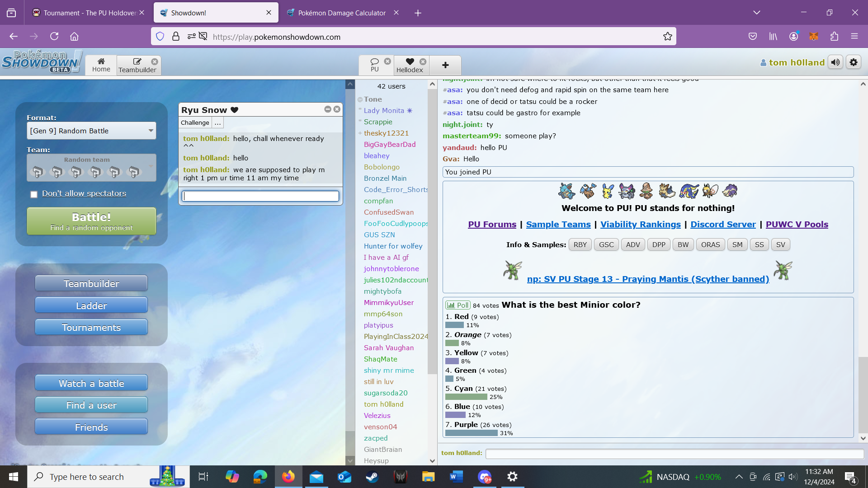
Task: Open a new browser tab
Action: (x=418, y=13)
